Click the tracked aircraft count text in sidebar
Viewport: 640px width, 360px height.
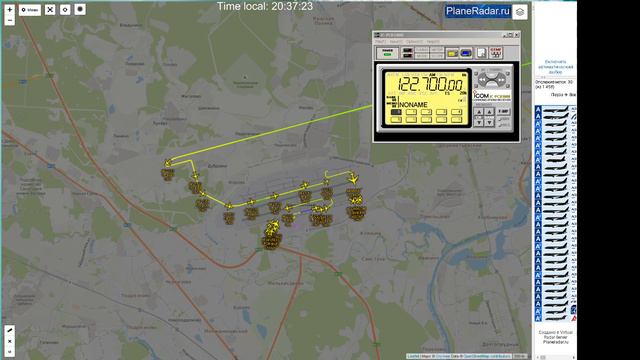click(554, 84)
